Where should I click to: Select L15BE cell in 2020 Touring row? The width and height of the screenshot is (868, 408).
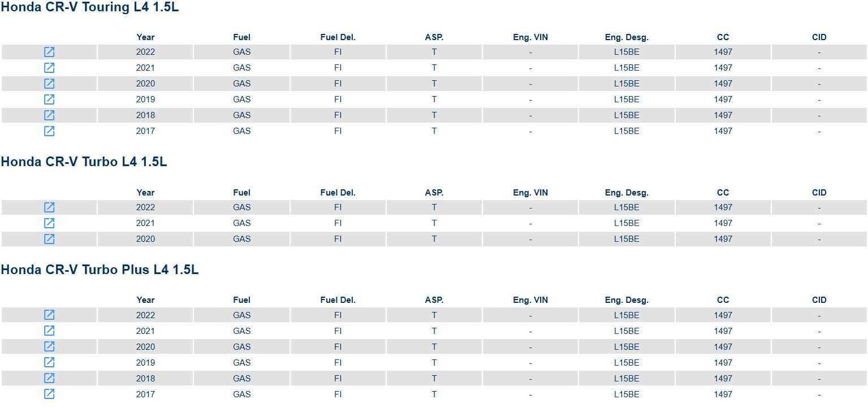(x=627, y=84)
